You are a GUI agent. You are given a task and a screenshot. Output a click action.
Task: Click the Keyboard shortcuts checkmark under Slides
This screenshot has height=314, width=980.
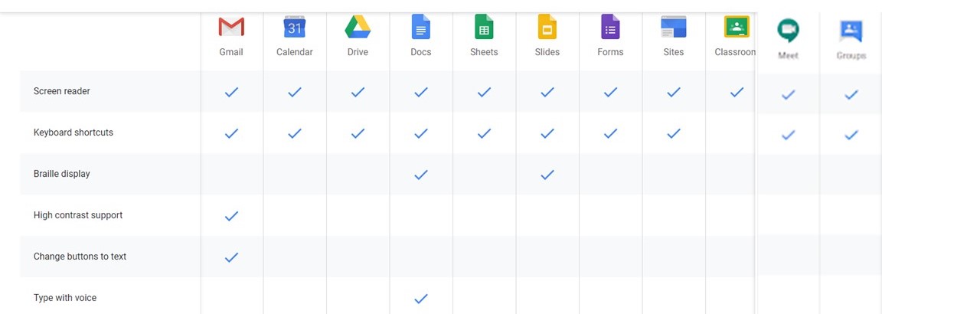pos(547,133)
